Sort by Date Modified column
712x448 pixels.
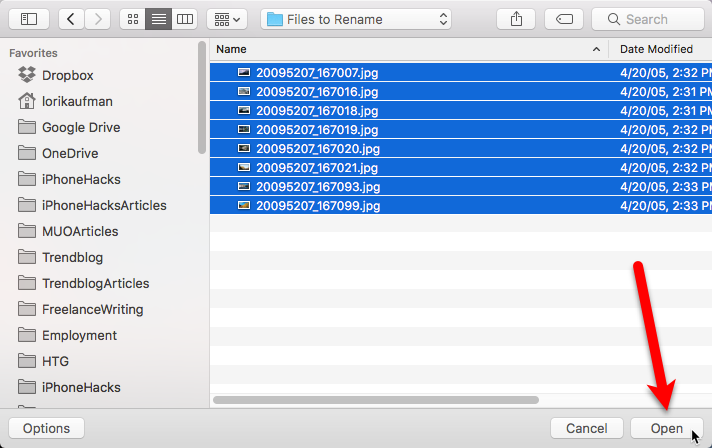[660, 48]
